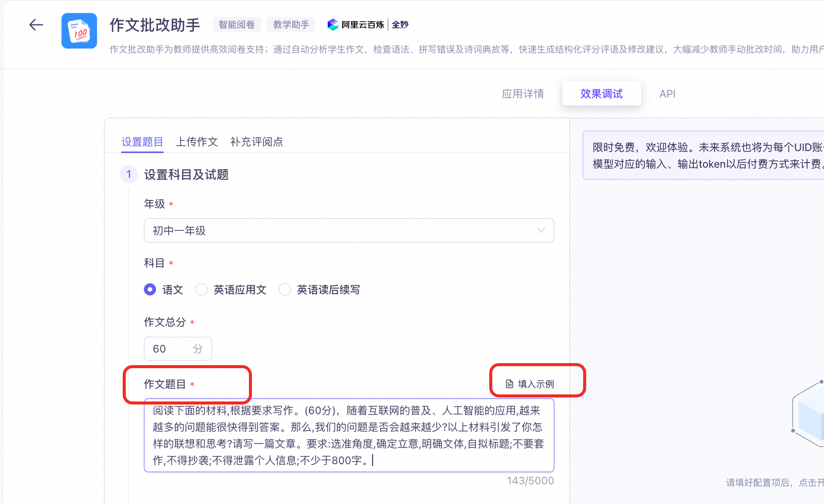This screenshot has width=824, height=504.
Task: Click the app description text under title
Action: pos(467,49)
